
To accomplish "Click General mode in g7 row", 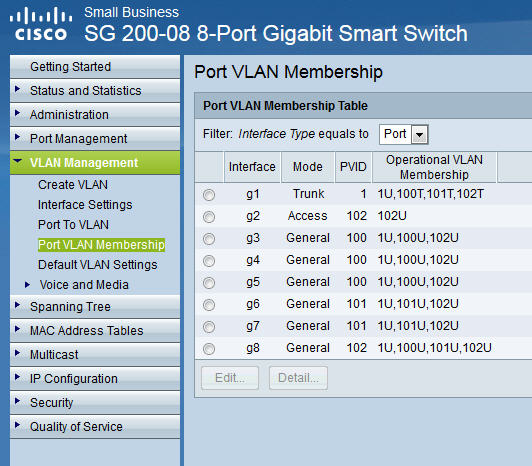I will tap(308, 326).
